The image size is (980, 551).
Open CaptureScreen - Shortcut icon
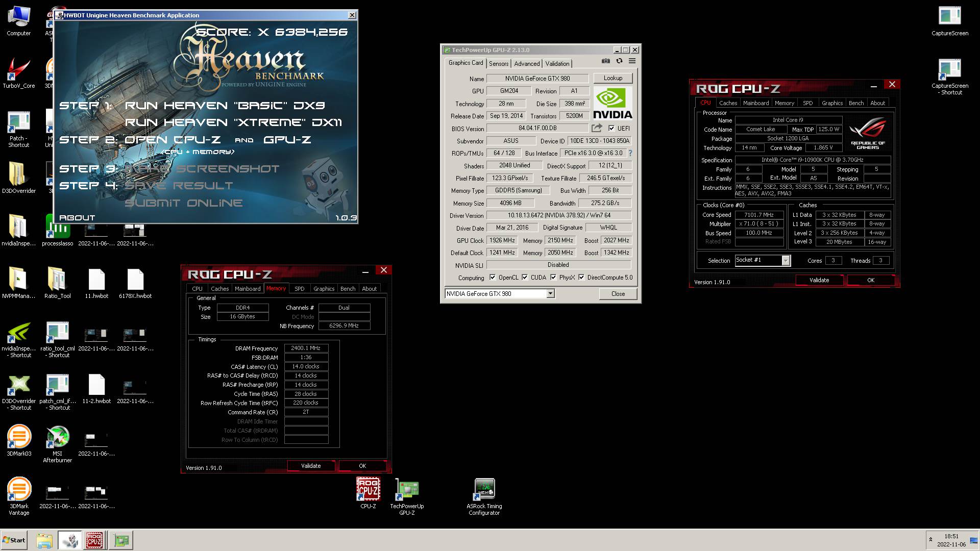coord(949,77)
